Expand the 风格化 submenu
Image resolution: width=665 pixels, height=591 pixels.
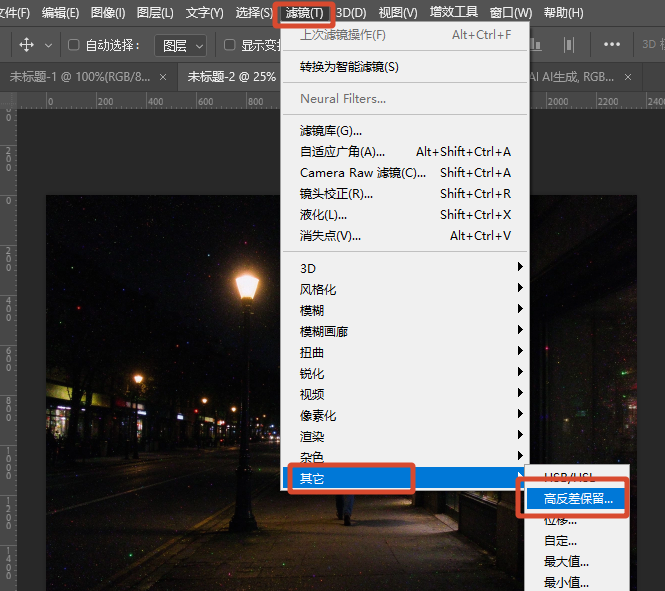pos(405,289)
